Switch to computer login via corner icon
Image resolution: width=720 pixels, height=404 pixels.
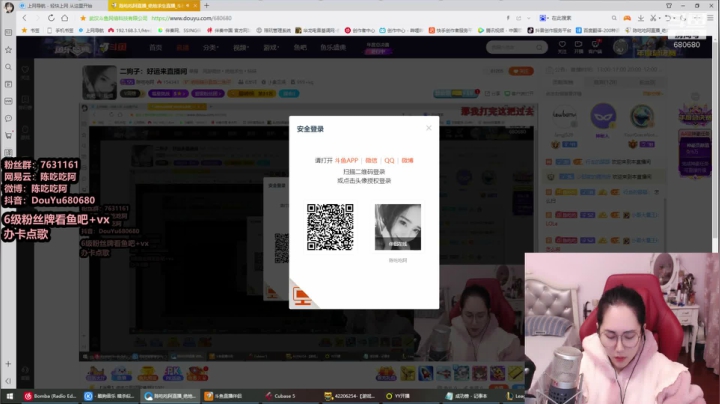pos(302,295)
